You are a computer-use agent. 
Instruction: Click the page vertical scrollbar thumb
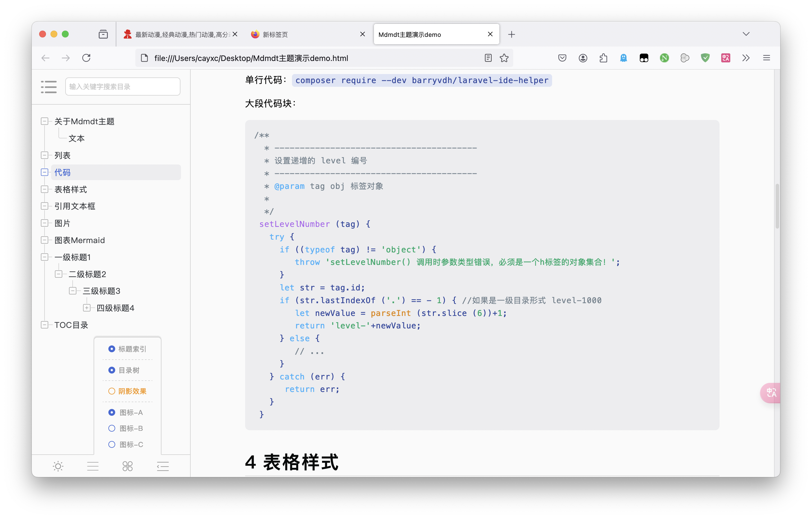coord(777,206)
